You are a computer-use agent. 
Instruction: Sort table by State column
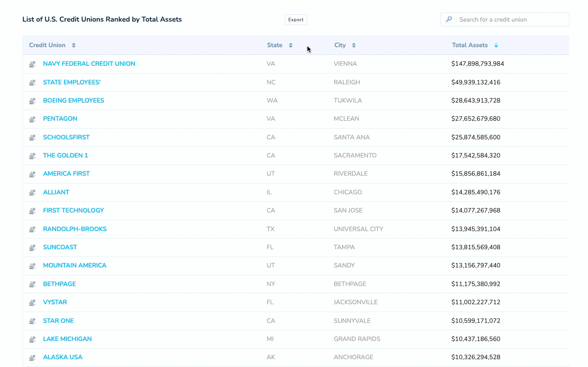coord(291,45)
